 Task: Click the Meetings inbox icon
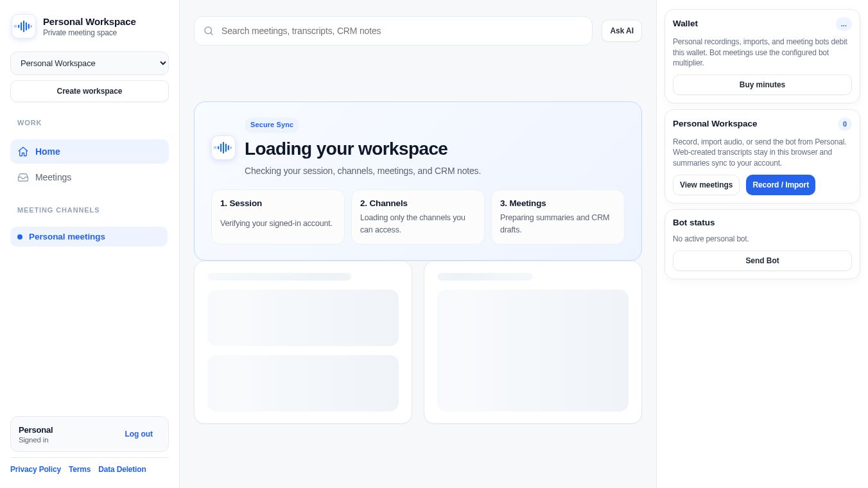pos(23,177)
